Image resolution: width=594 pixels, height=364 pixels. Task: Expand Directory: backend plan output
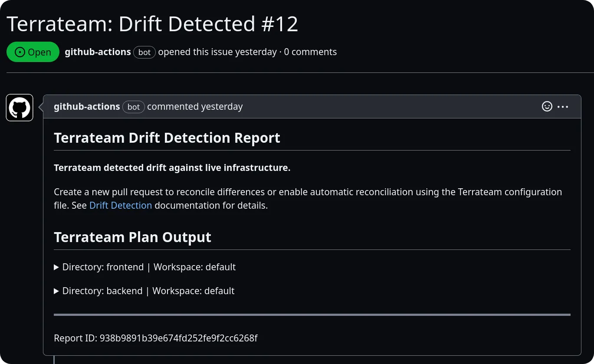point(56,291)
